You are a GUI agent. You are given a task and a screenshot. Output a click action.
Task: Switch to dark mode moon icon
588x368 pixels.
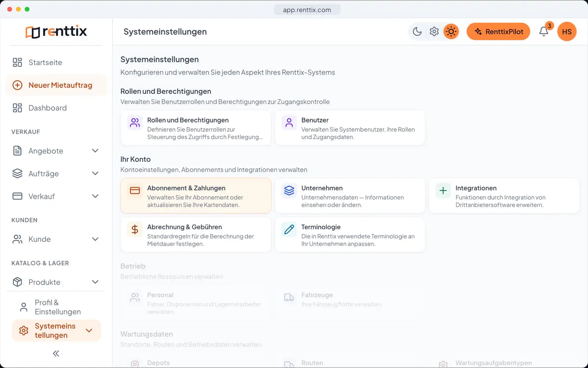(417, 32)
